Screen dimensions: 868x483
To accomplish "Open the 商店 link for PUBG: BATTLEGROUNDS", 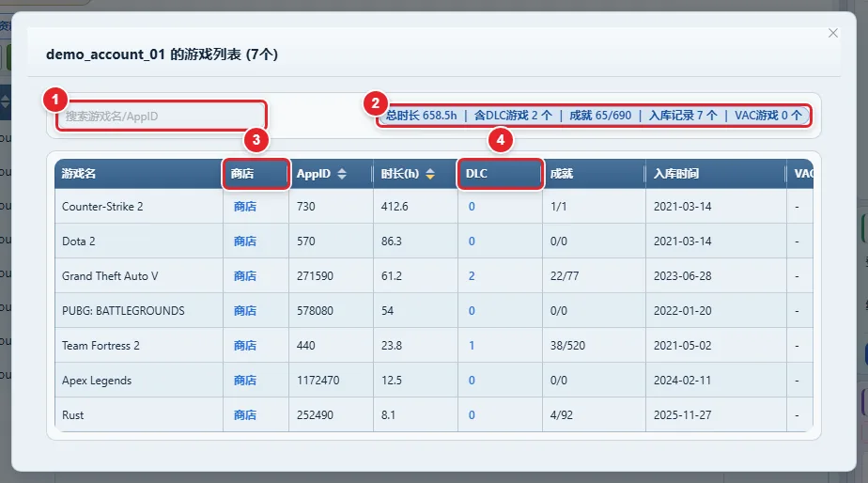I will click(244, 311).
